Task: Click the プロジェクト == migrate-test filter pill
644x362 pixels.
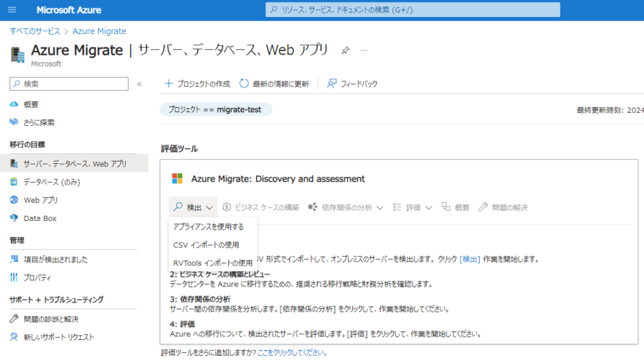Action: [216, 110]
